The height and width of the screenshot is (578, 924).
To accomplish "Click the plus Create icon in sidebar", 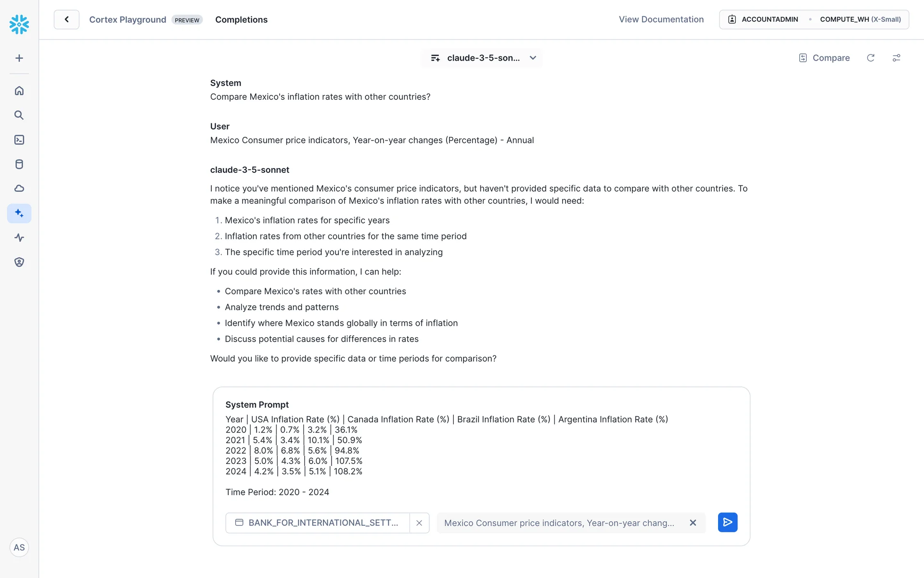I will (19, 58).
